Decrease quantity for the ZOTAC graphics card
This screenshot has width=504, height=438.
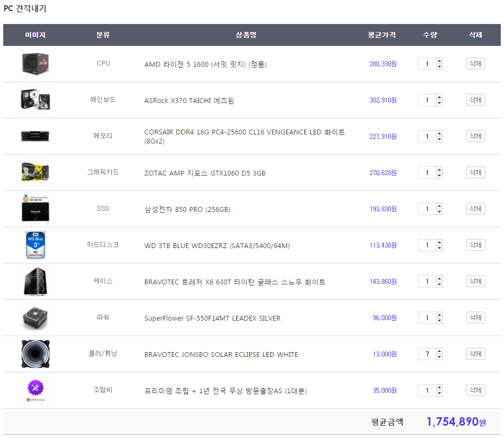point(439,176)
